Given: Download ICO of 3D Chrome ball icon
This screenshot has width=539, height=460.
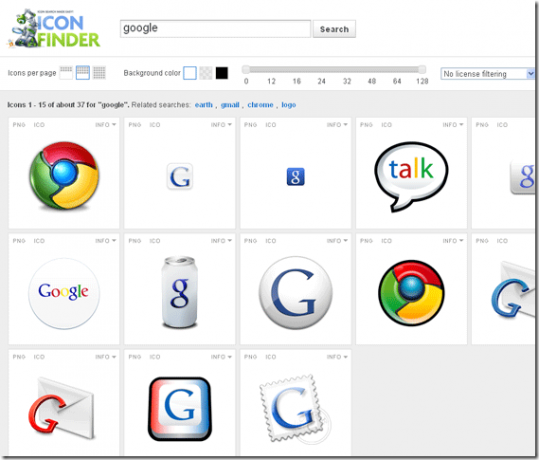Looking at the screenshot, I should tap(39, 125).
